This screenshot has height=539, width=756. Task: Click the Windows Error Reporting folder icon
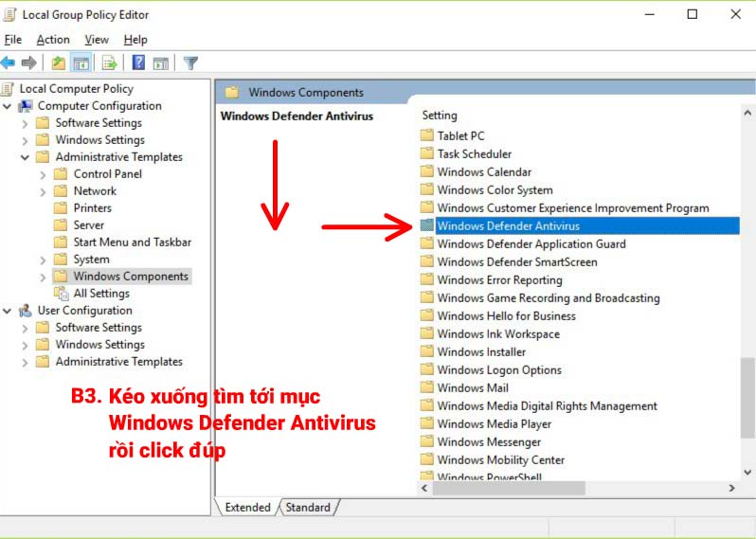point(426,279)
